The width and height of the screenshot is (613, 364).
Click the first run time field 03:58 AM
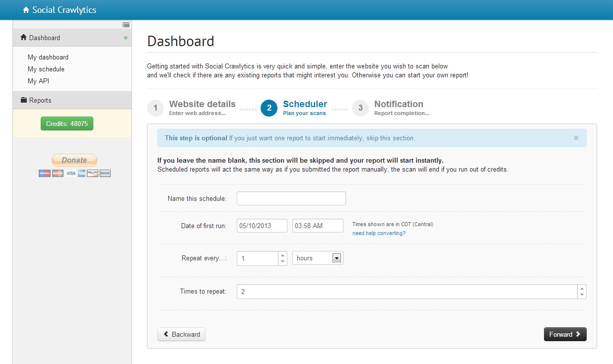[x=318, y=226]
